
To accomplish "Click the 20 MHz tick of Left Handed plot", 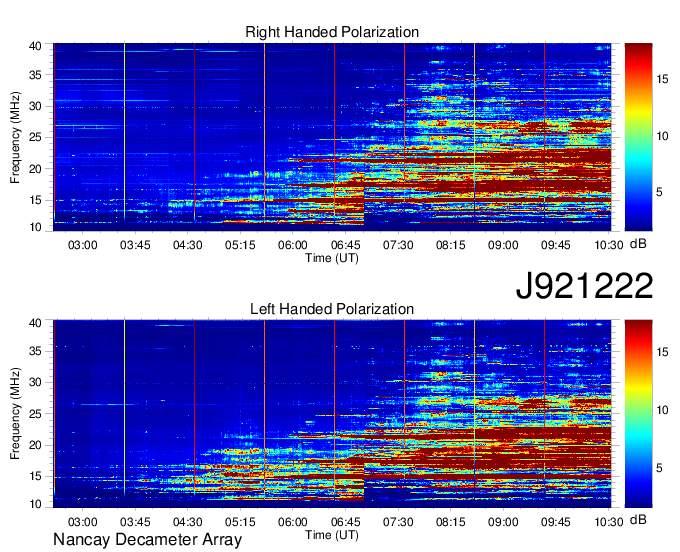I will pyautogui.click(x=35, y=445).
